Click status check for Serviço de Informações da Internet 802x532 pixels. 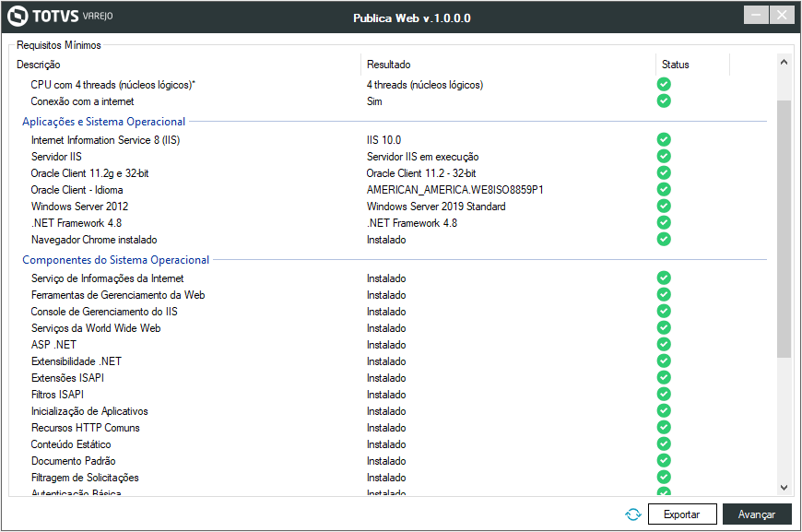(x=664, y=278)
